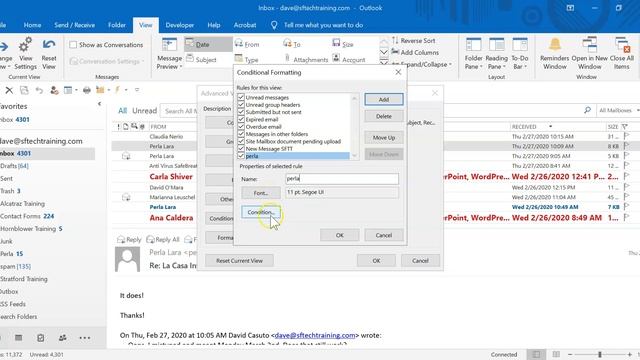
Task: Arrange messages by Attachments
Action: [x=306, y=60]
